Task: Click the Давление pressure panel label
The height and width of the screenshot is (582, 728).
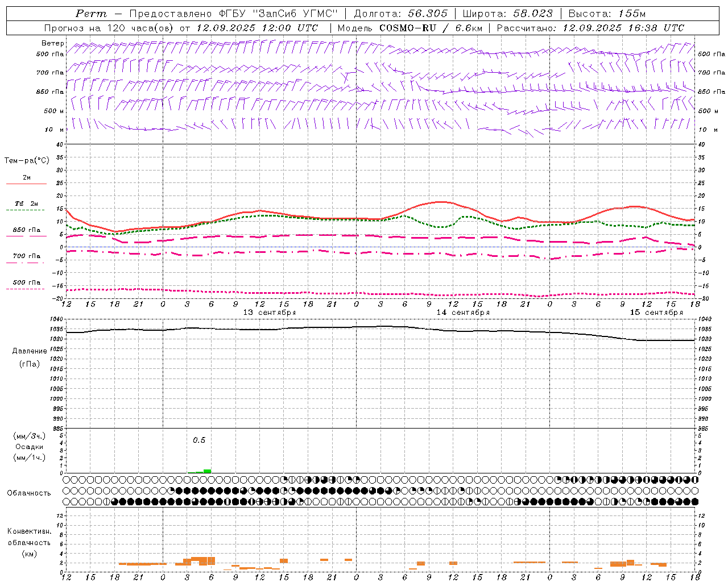Action: [x=30, y=351]
